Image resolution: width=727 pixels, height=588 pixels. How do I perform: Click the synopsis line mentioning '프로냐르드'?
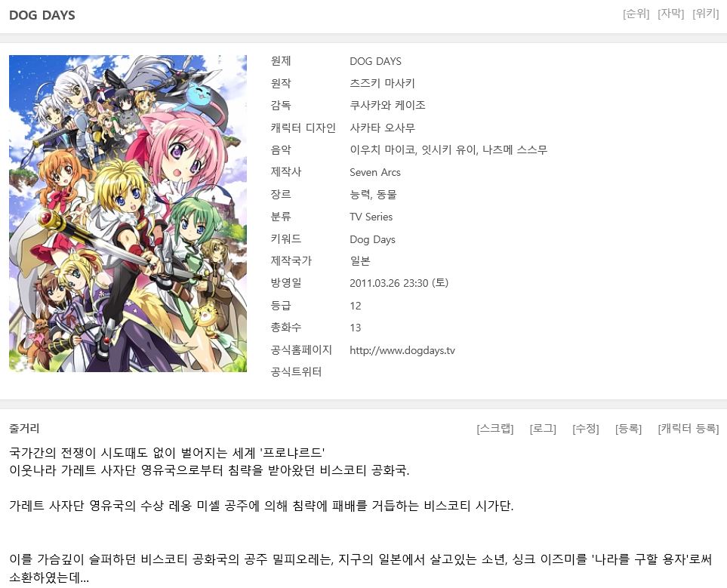click(167, 452)
